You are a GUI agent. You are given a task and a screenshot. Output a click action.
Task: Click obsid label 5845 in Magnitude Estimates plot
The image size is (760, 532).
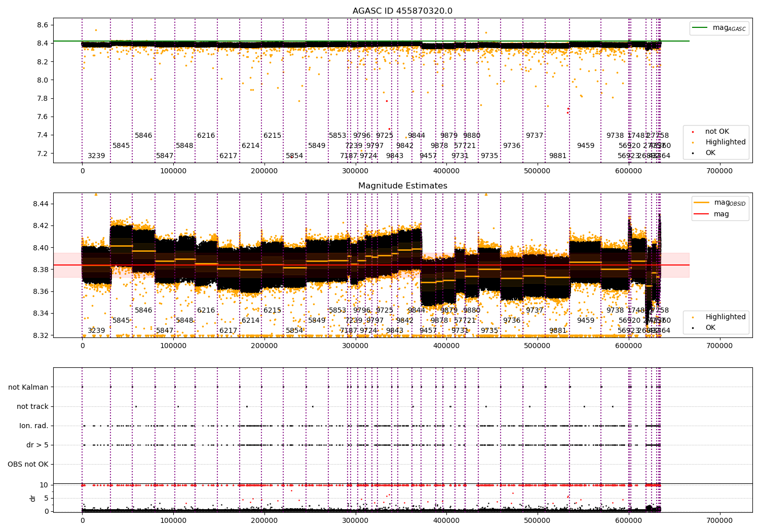point(121,320)
